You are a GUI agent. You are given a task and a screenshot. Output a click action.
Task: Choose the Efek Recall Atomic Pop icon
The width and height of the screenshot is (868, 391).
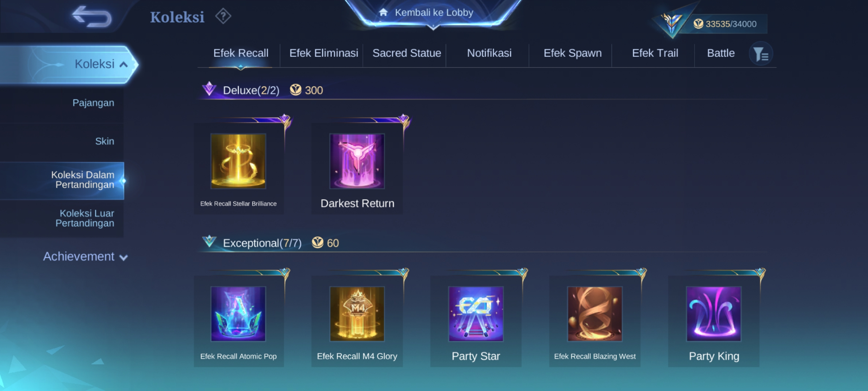coord(238,314)
